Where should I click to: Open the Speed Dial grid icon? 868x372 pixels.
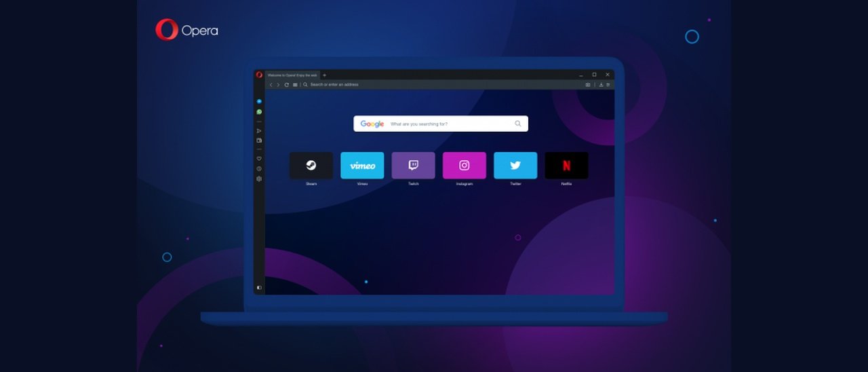295,85
